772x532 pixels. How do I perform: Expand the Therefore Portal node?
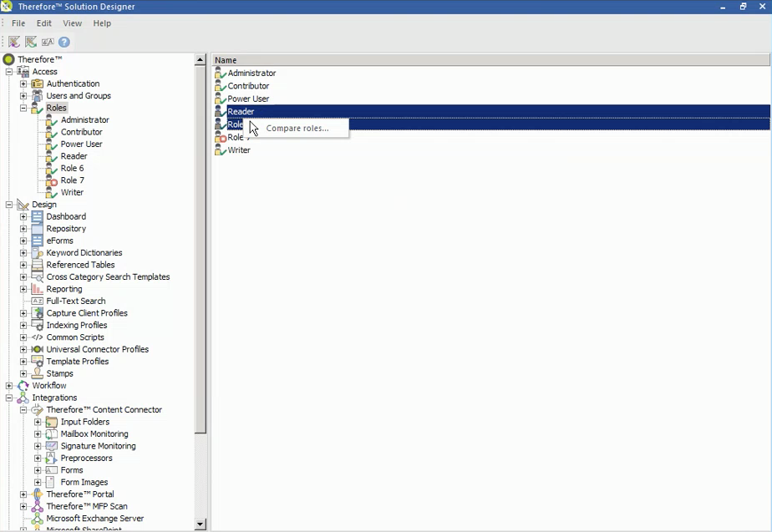click(25, 494)
